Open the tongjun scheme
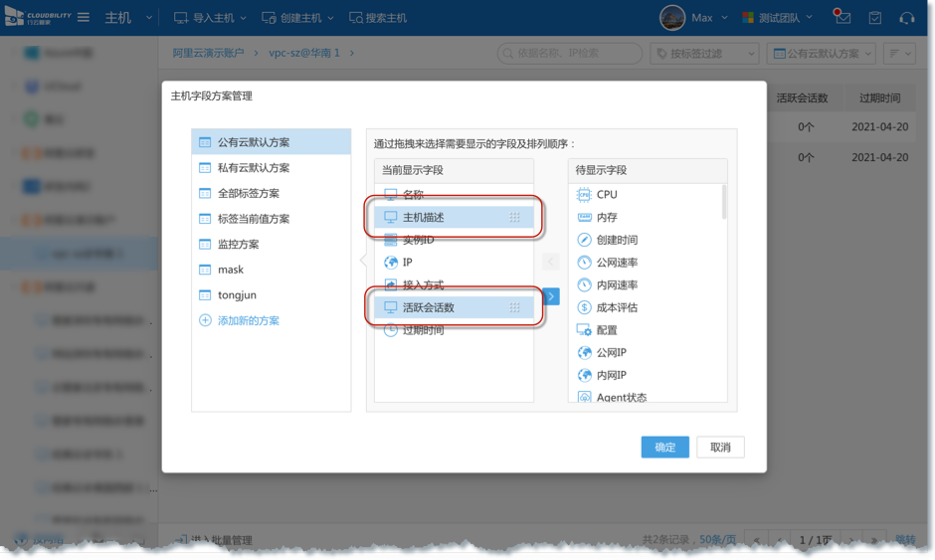The image size is (935, 560). (x=237, y=295)
